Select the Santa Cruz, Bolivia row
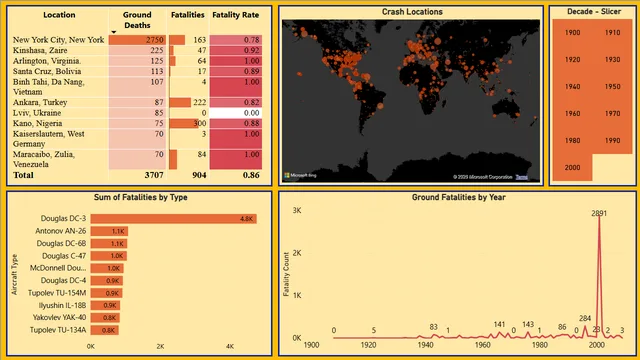 [x=136, y=71]
